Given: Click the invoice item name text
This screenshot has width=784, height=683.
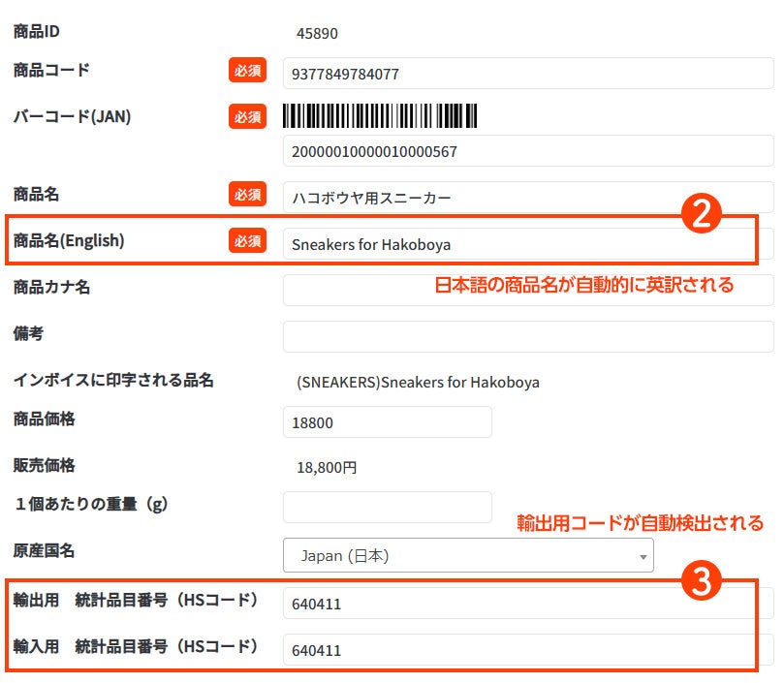Looking at the screenshot, I should click(418, 382).
